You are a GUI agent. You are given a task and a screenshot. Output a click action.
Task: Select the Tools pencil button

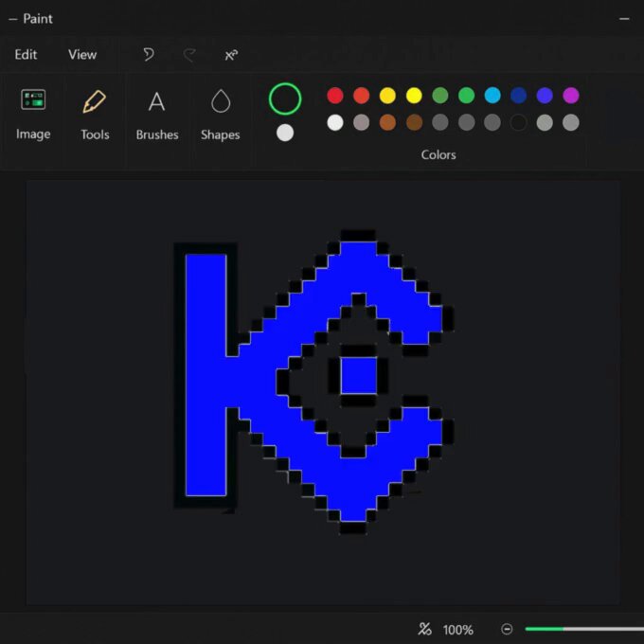pos(95,115)
